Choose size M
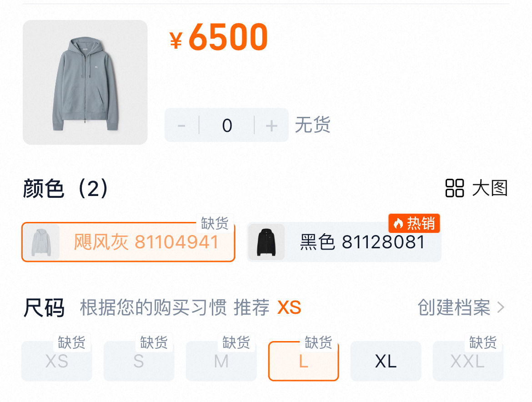The width and height of the screenshot is (532, 402). 221,361
